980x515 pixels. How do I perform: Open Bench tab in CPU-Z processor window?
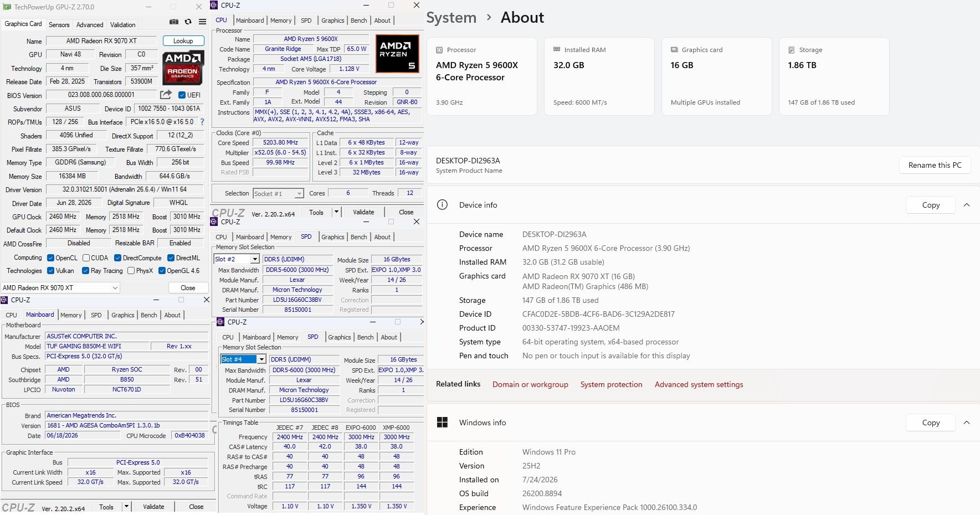(359, 20)
